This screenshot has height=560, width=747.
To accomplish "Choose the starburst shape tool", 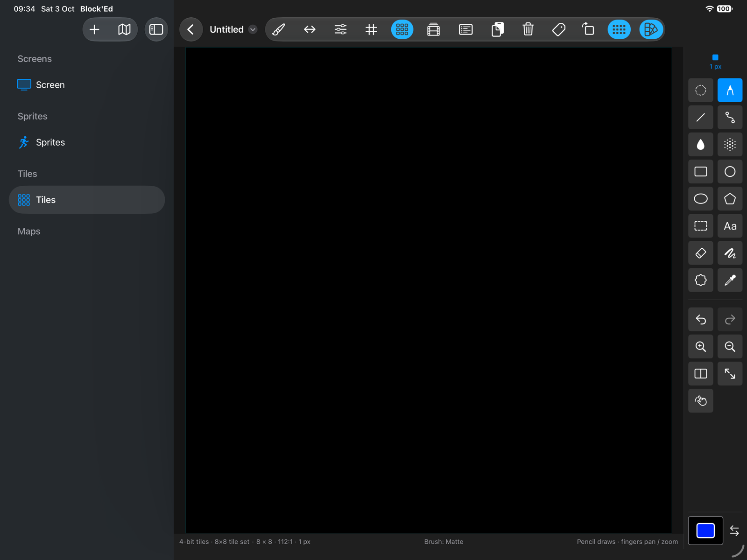I will coord(701,280).
